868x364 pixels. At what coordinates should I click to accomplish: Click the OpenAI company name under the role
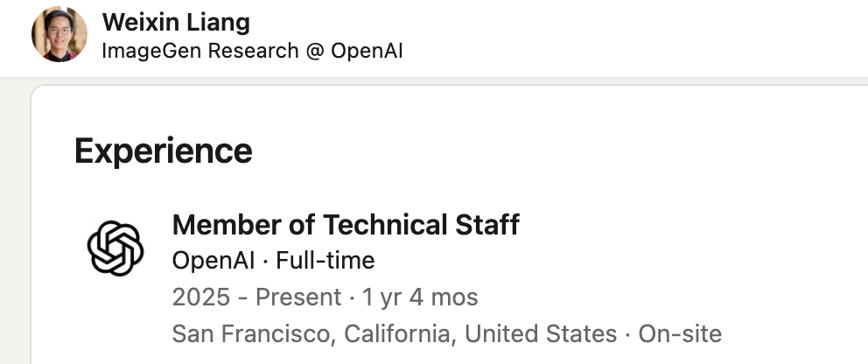pos(212,260)
